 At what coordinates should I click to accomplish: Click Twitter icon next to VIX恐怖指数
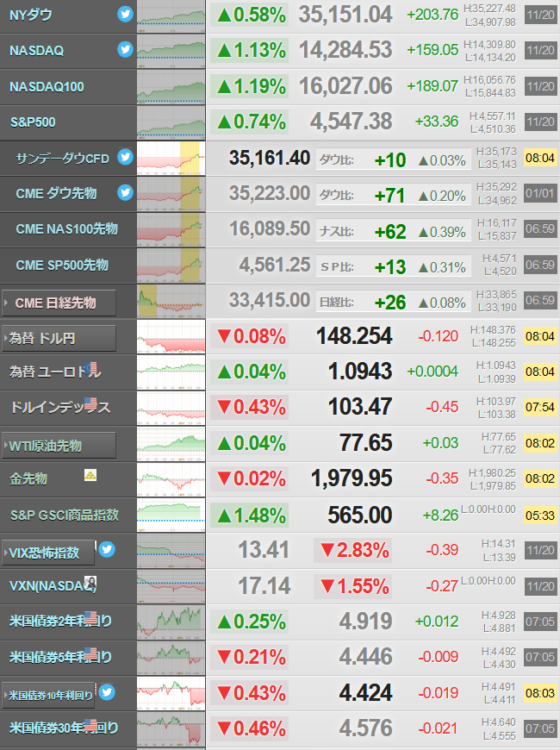107,550
